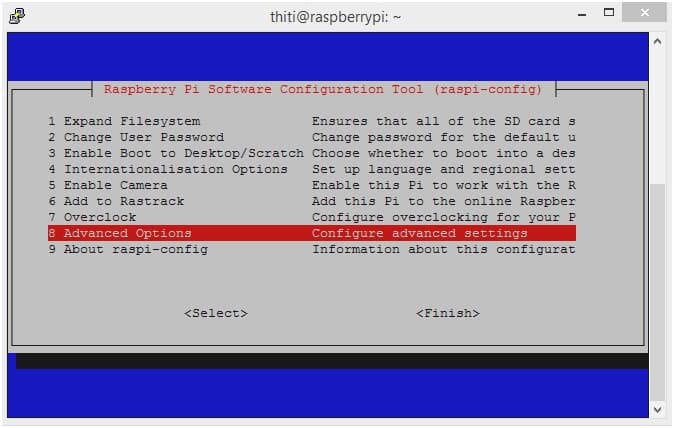Click the <Finish> button
The image size is (674, 428).
tap(448, 313)
